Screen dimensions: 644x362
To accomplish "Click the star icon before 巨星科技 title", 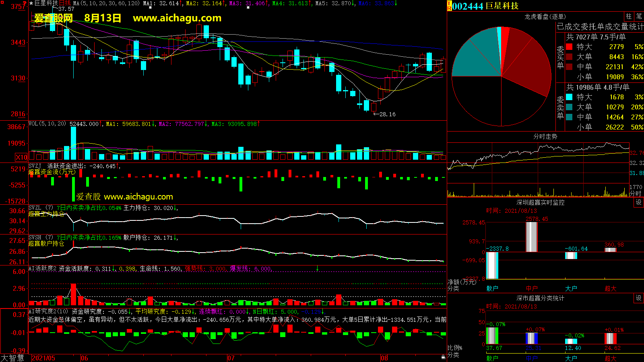I will click(x=31, y=3).
